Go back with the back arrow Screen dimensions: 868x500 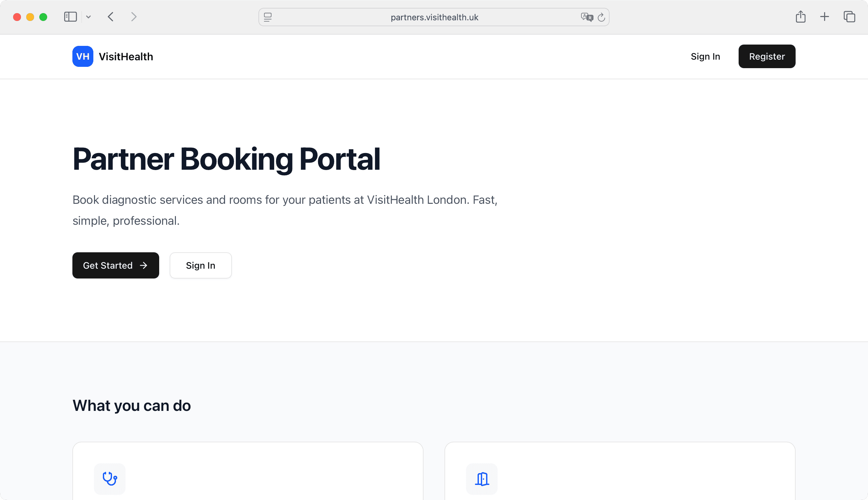tap(110, 17)
